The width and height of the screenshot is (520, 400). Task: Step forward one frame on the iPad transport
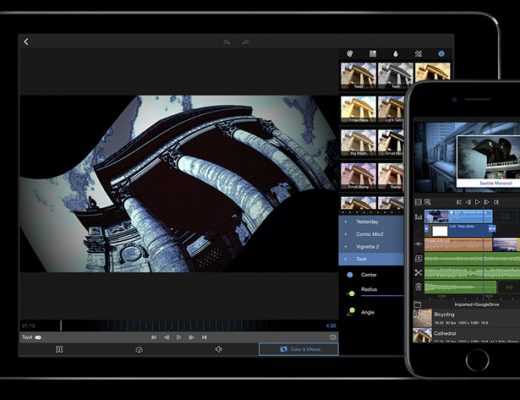coord(191,337)
